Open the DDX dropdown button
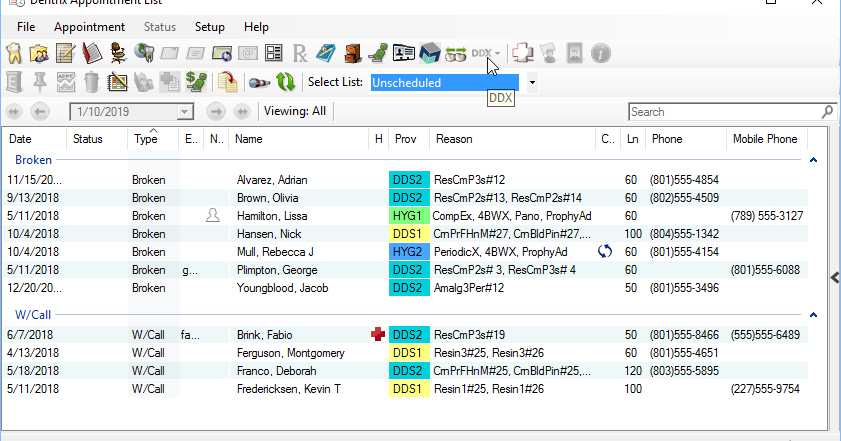 (x=486, y=53)
